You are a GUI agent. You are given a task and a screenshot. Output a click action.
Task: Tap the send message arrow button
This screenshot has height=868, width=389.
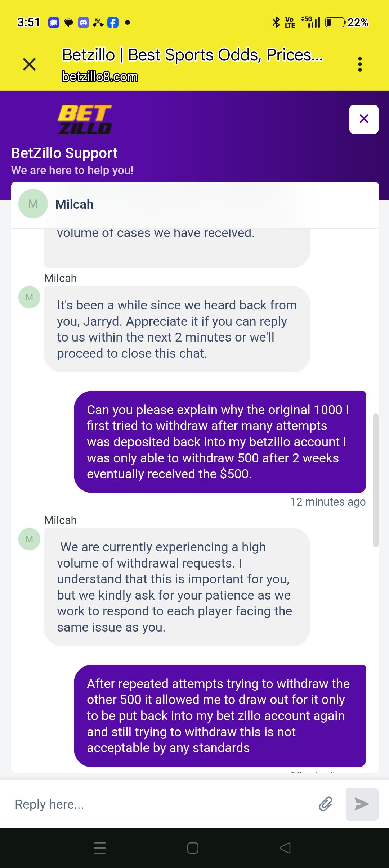pos(362,804)
